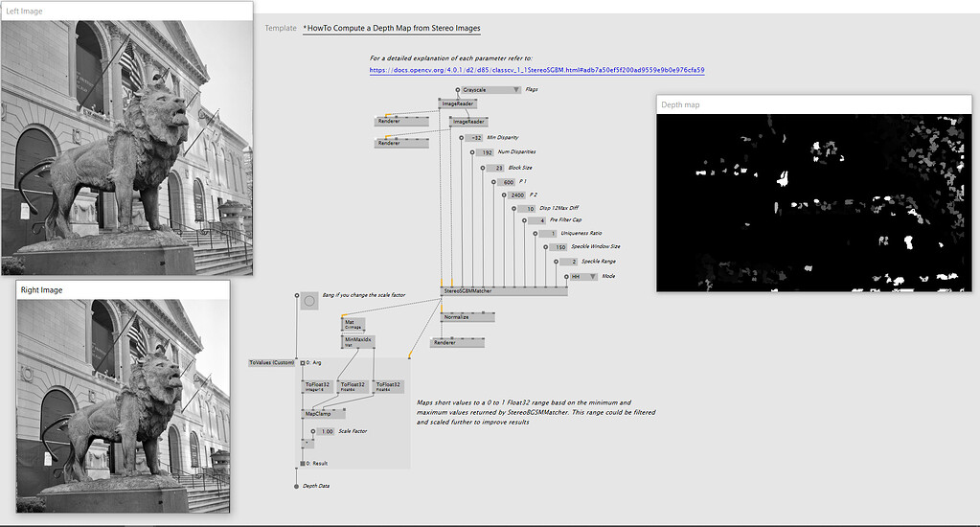Click the Disp 12Max Diff value 10
The image size is (980, 527).
coord(528,209)
